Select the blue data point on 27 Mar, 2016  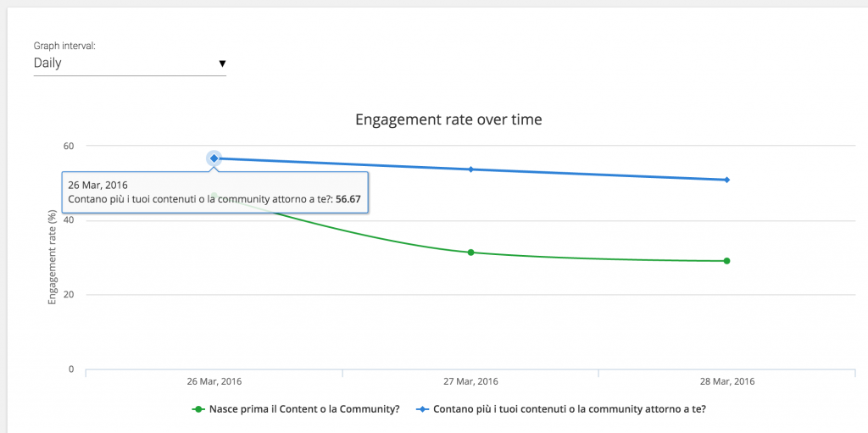pyautogui.click(x=470, y=169)
